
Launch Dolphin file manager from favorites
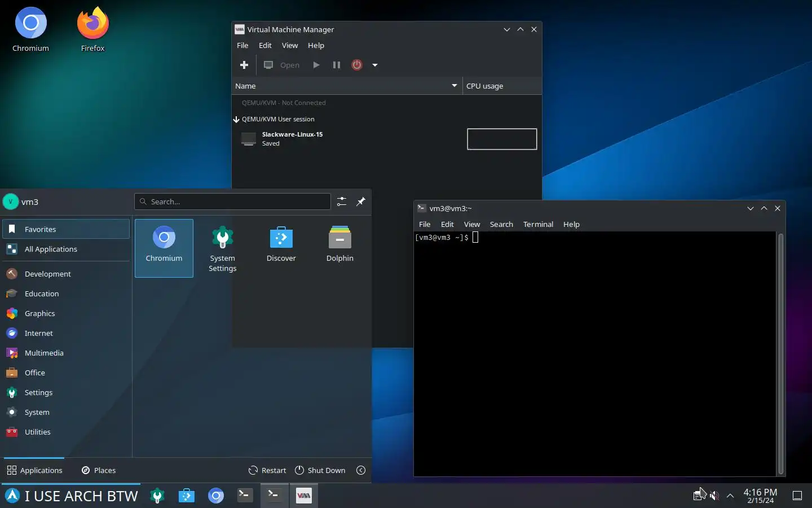[340, 248]
